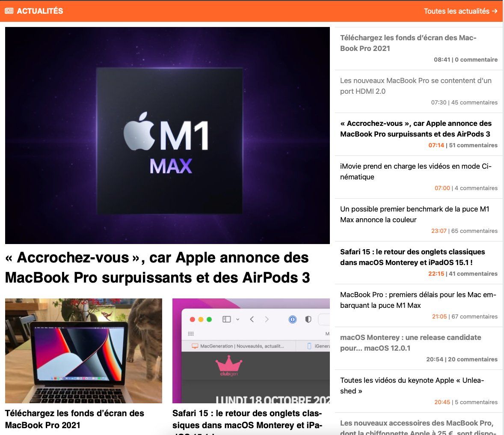This screenshot has width=504, height=435.
Task: Open the 'Accrochez-vous' main headline article
Action: [x=157, y=267]
